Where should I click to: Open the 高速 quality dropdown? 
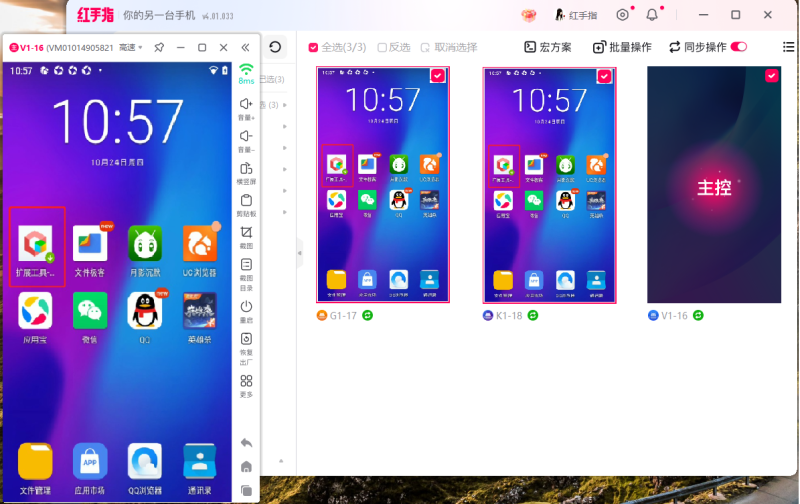131,47
